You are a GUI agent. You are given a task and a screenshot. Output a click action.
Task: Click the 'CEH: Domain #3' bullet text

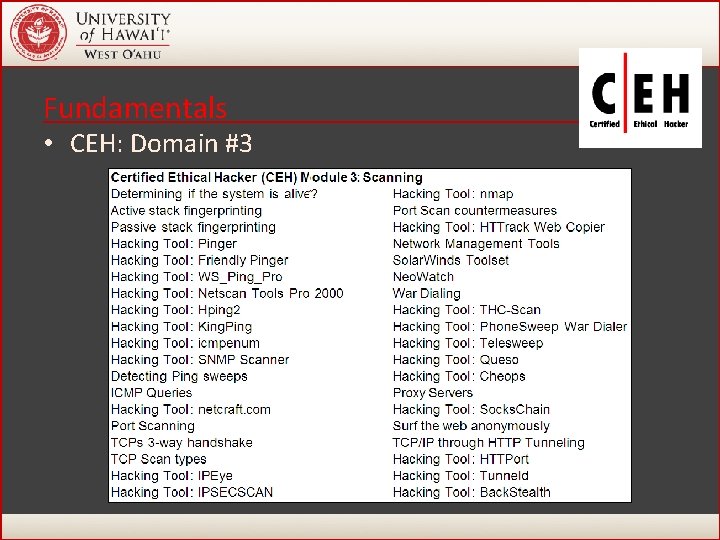161,143
